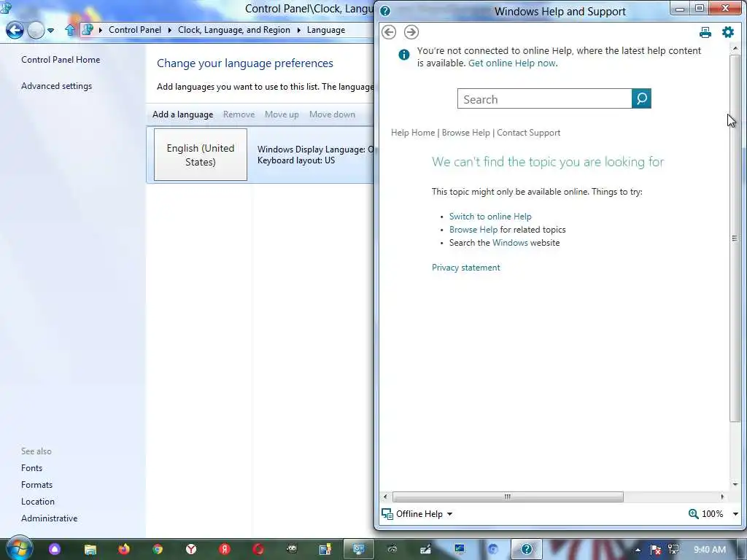Open the red Yandex icon in taskbar
Screen dimensions: 747x560
tap(225, 550)
